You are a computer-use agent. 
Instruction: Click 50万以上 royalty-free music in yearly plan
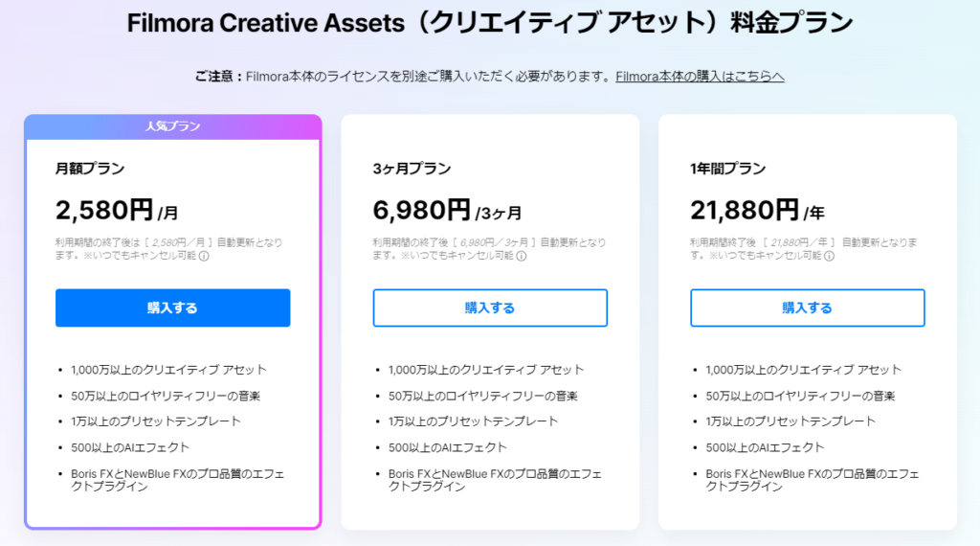(x=800, y=396)
